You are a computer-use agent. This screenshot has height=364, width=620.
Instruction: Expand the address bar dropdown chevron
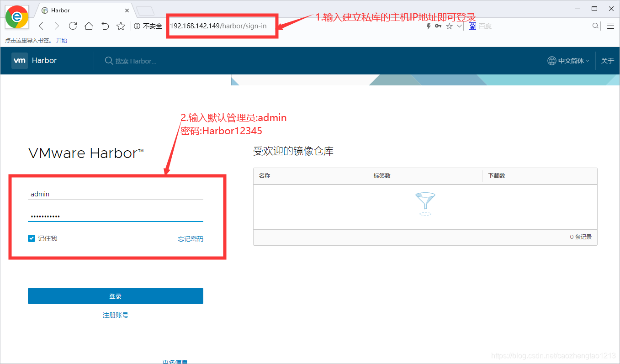click(x=460, y=26)
